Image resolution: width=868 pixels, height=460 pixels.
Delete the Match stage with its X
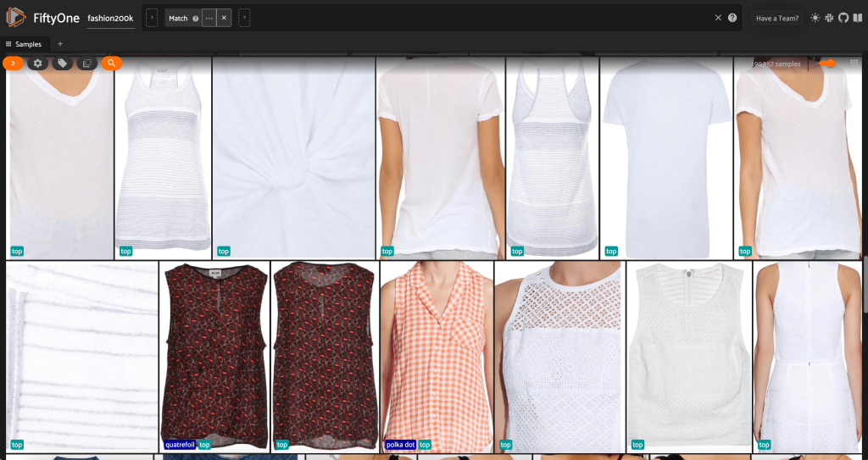coord(224,19)
